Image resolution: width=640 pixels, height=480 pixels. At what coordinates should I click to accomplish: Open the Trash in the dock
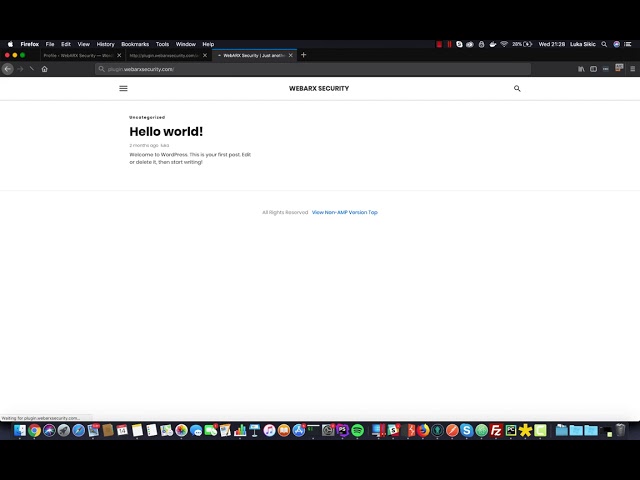point(620,430)
